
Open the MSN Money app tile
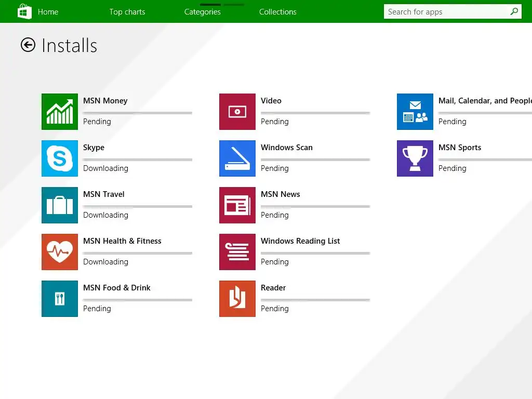pyautogui.click(x=60, y=112)
